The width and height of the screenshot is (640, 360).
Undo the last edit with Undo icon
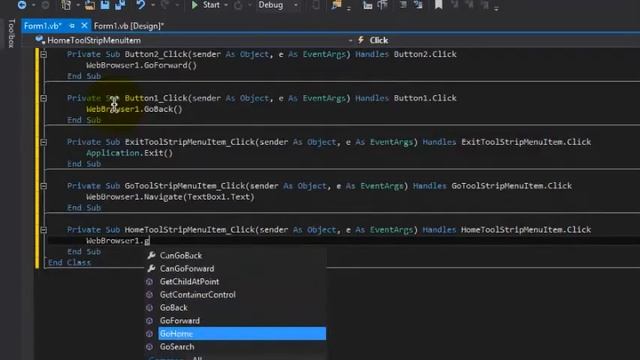point(141,5)
